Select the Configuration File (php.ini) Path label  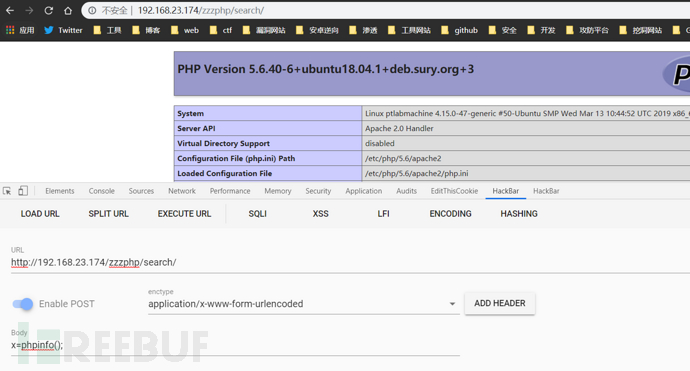click(x=236, y=158)
